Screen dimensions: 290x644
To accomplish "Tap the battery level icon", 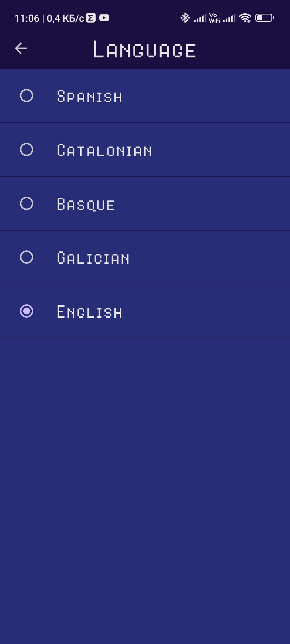I will 264,18.
